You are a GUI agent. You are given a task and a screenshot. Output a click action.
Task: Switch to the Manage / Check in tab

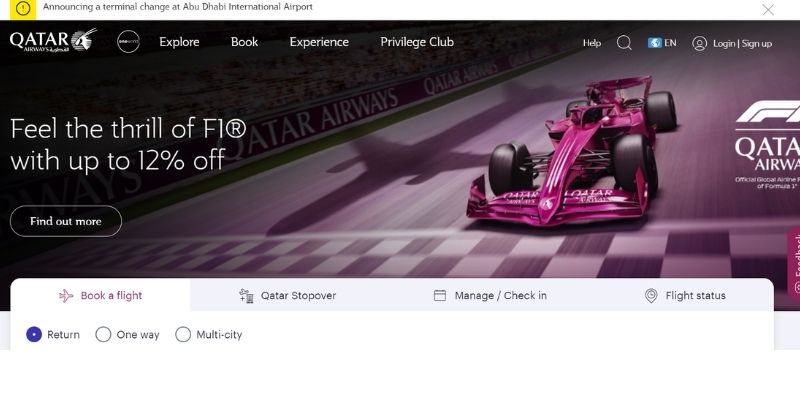[490, 295]
